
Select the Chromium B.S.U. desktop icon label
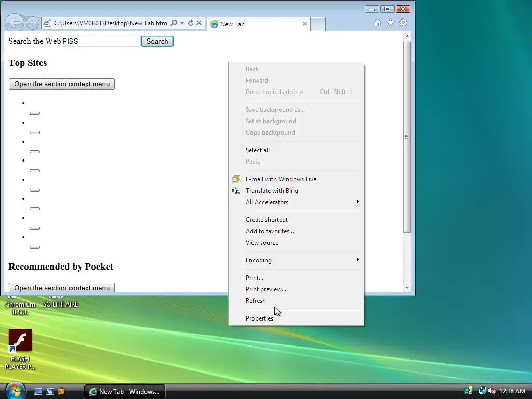pos(20,308)
